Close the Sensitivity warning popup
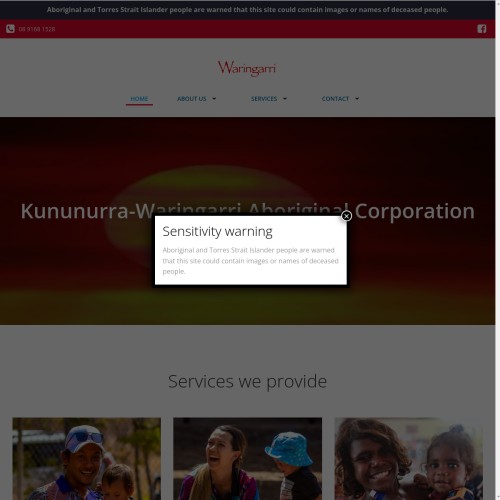The height and width of the screenshot is (500, 500). (x=346, y=216)
